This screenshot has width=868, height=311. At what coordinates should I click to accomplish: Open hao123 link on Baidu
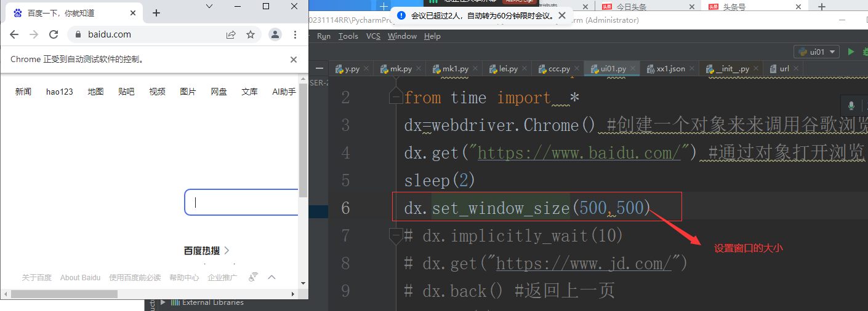click(60, 92)
